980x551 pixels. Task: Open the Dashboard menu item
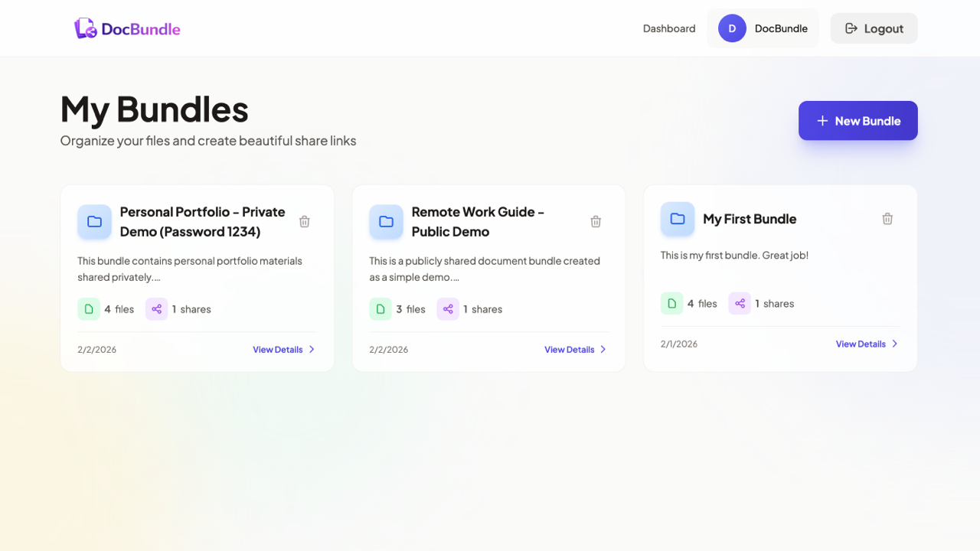coord(668,28)
